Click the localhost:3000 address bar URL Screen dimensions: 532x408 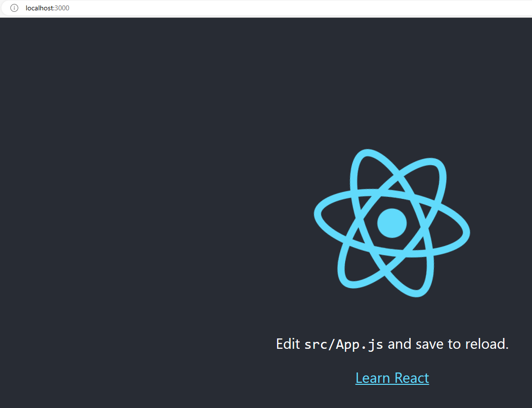[x=47, y=8]
